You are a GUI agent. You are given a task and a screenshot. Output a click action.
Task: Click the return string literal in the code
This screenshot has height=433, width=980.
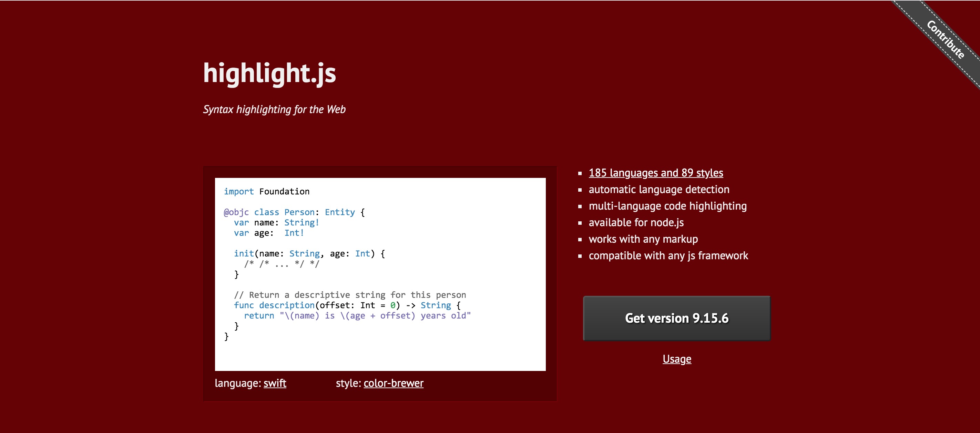pos(375,315)
